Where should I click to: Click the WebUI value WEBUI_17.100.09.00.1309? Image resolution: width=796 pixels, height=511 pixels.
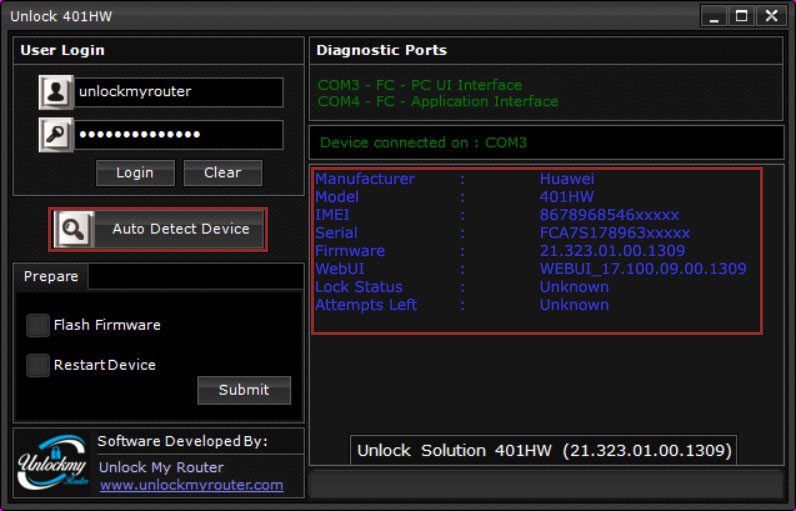pyautogui.click(x=643, y=269)
